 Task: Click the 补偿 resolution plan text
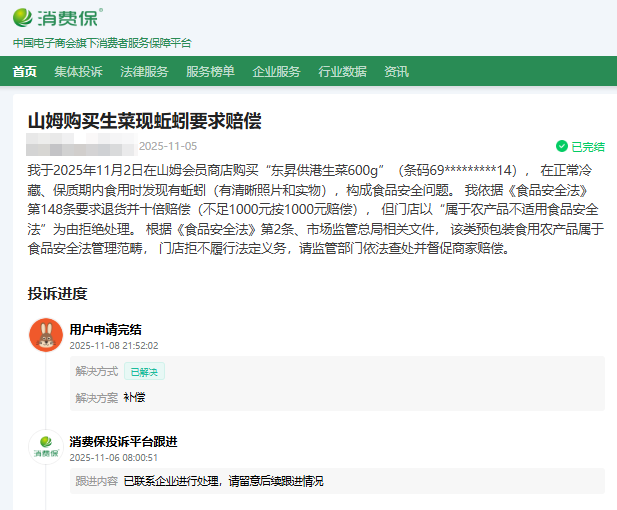click(134, 397)
